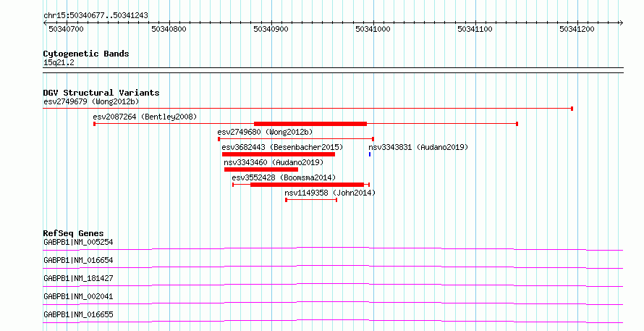
Task: Open variant nsv3343460 (Audano2019) label
Action: (x=274, y=162)
